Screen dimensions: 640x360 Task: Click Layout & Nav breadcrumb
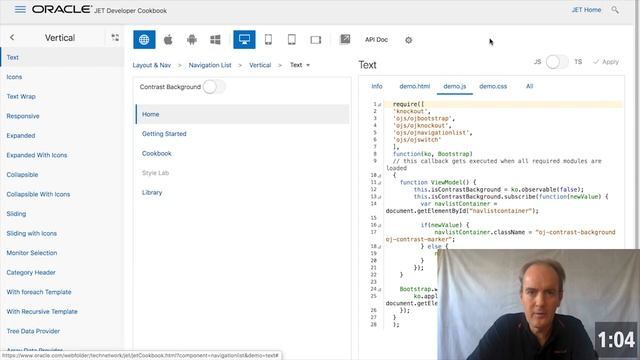point(151,65)
